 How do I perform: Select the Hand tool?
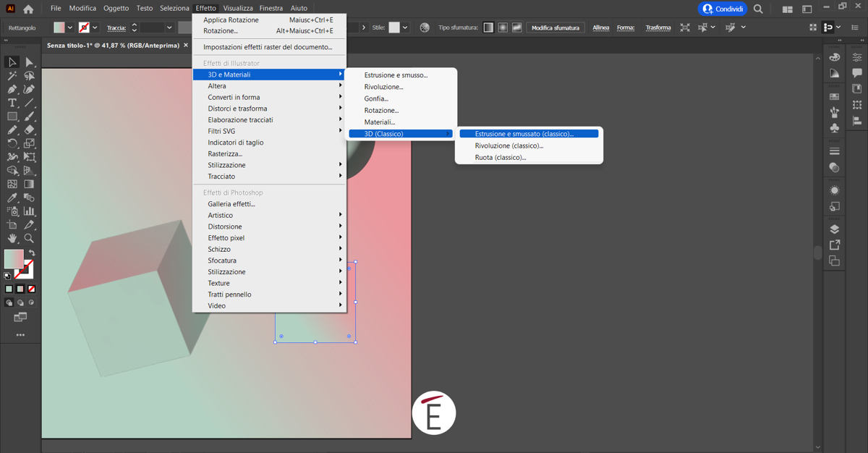click(x=12, y=238)
